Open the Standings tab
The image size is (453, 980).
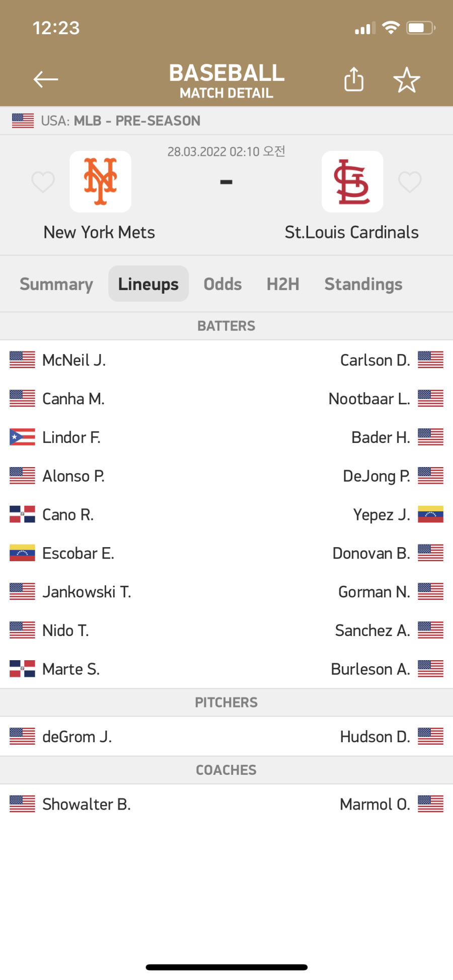[363, 284]
